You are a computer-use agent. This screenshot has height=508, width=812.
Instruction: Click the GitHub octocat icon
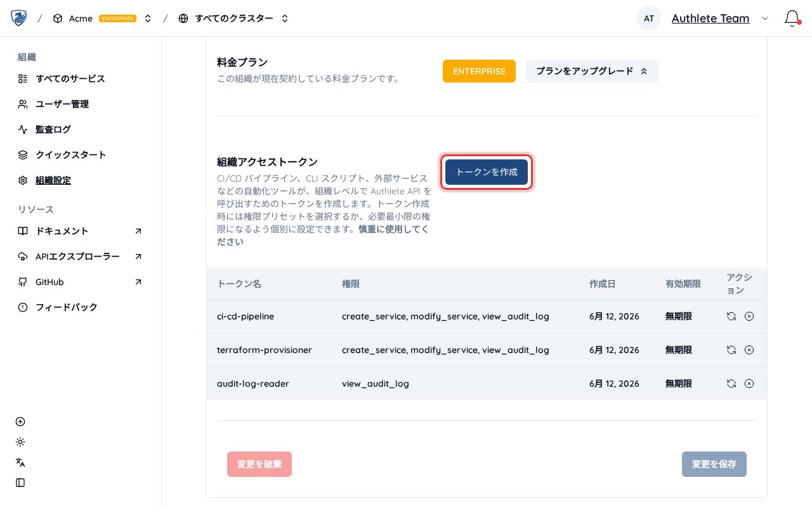tap(23, 282)
